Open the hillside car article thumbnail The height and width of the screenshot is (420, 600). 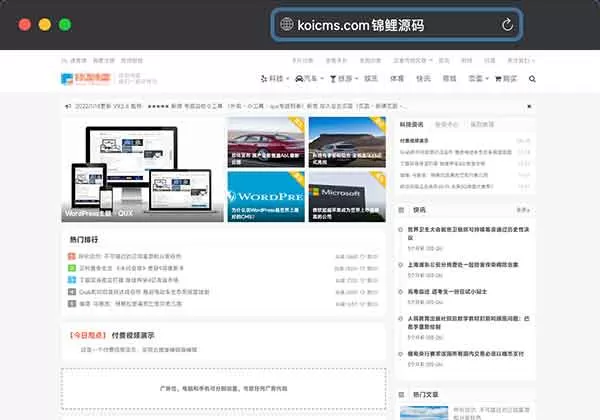click(347, 142)
